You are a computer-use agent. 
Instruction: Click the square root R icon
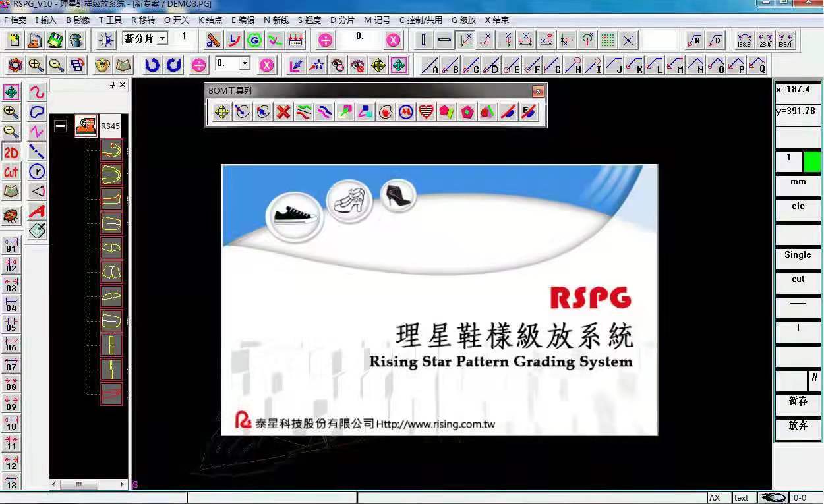(x=694, y=40)
